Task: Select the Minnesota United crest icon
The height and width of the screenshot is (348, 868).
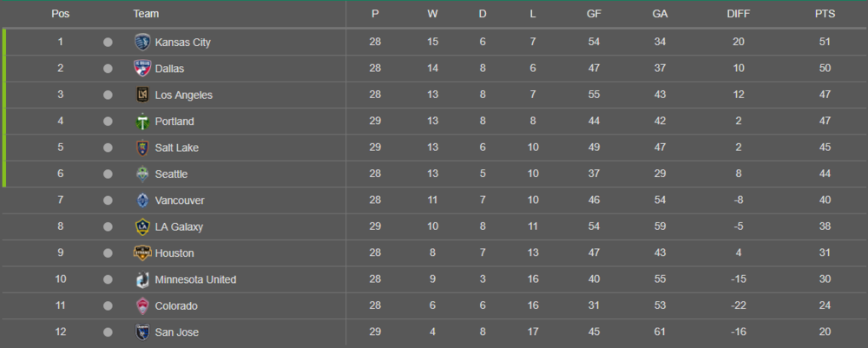Action: point(142,279)
